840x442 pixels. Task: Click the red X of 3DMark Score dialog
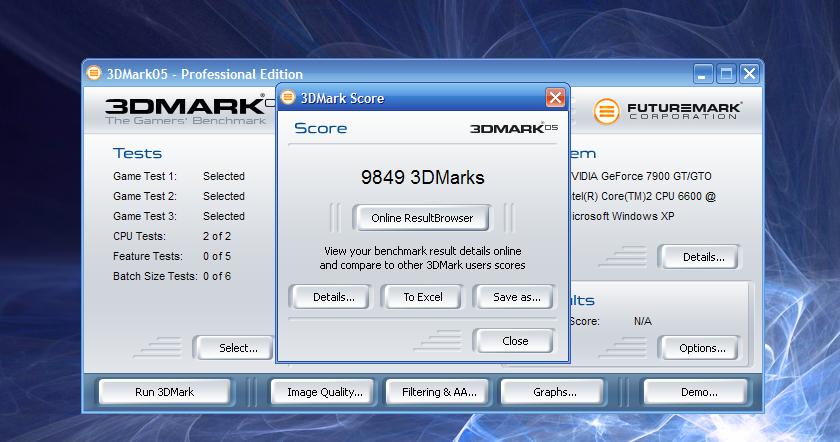pyautogui.click(x=555, y=98)
